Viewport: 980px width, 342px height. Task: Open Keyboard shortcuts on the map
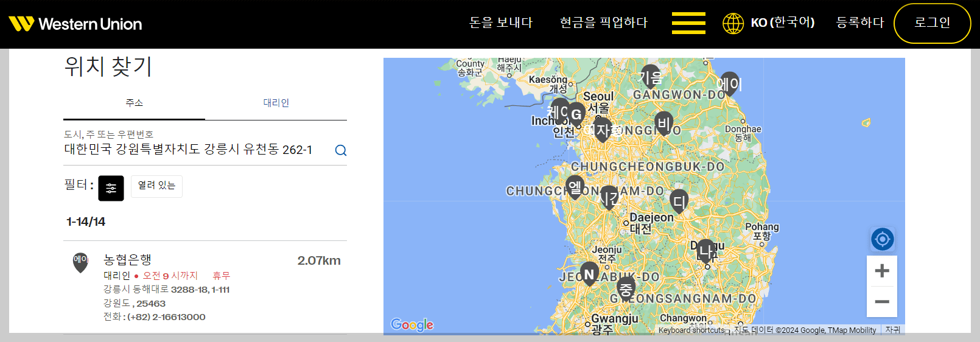point(691,330)
